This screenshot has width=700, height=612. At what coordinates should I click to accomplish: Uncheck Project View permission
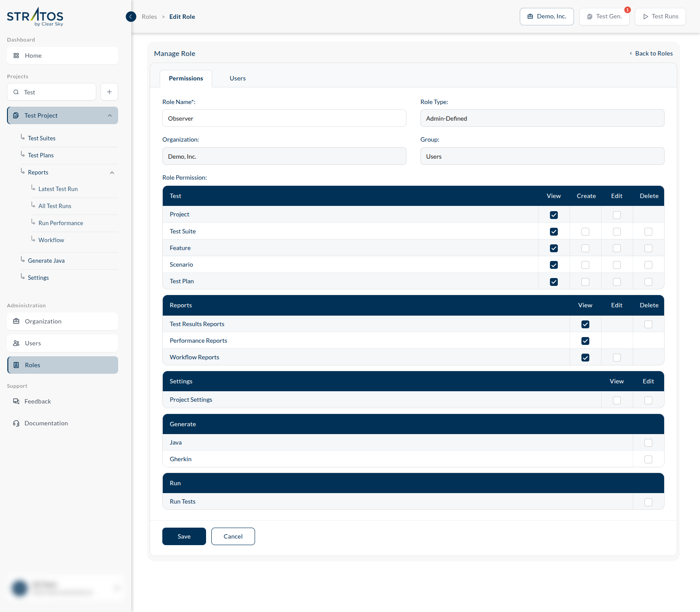(x=554, y=215)
